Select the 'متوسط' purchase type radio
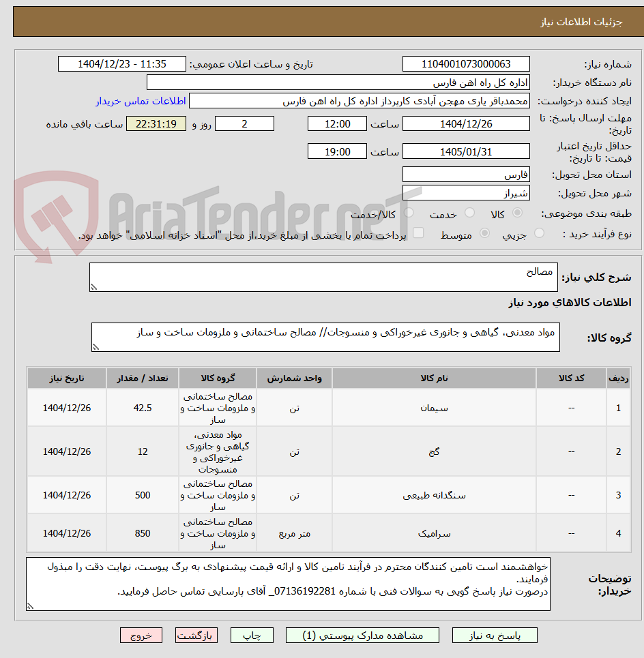644x658 pixels. click(485, 233)
